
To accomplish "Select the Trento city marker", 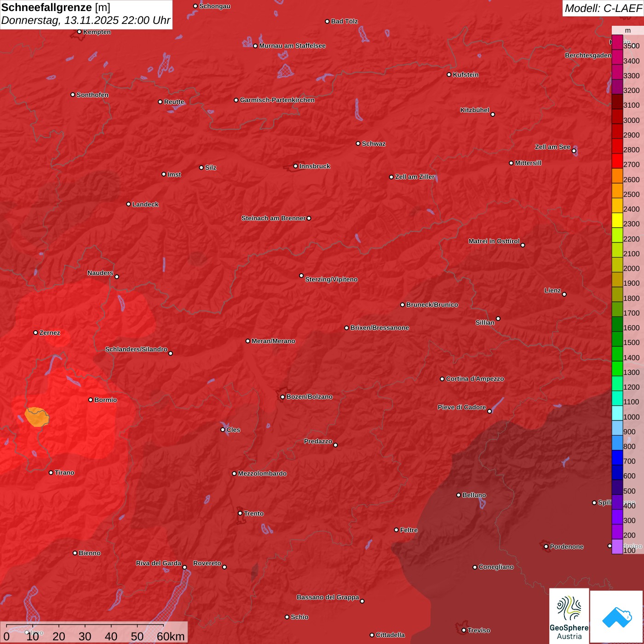I will 240,513.
